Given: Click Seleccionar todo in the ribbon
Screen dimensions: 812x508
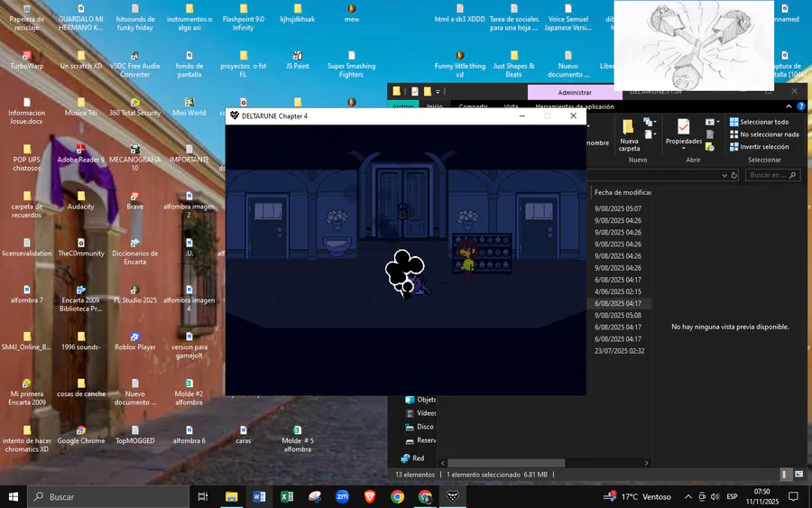Looking at the screenshot, I should coord(759,122).
